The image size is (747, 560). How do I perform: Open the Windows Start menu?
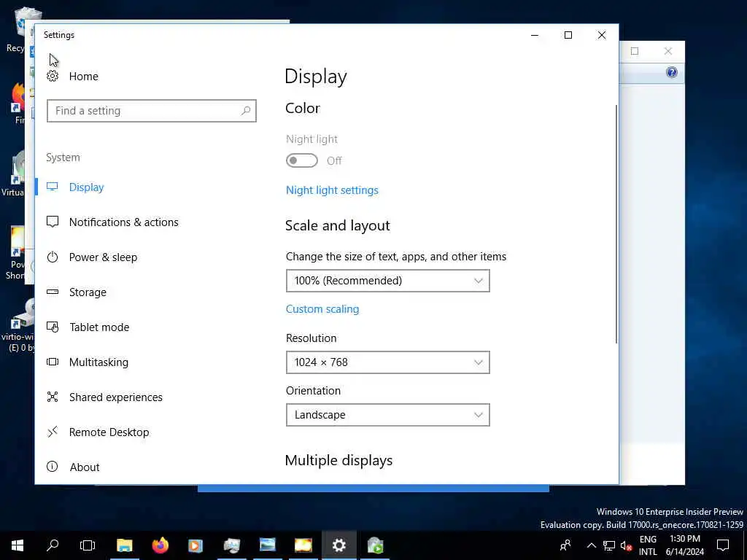(18, 545)
